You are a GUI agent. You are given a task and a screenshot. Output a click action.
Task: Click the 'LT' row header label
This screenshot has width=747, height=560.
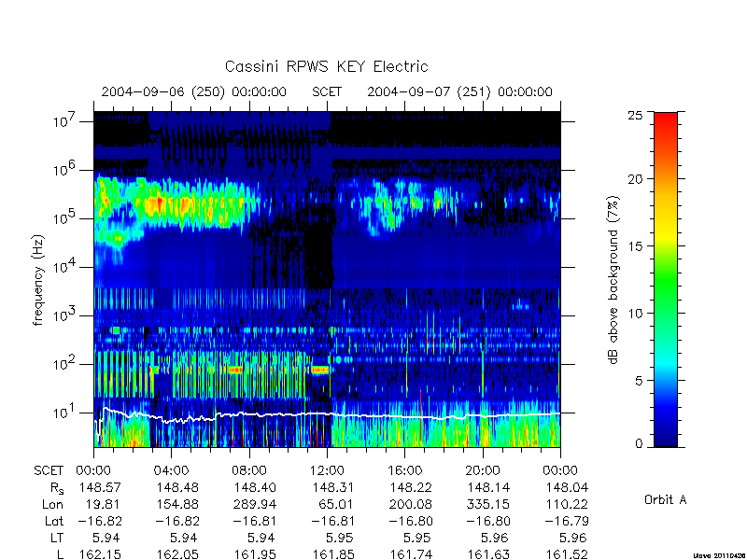57,539
